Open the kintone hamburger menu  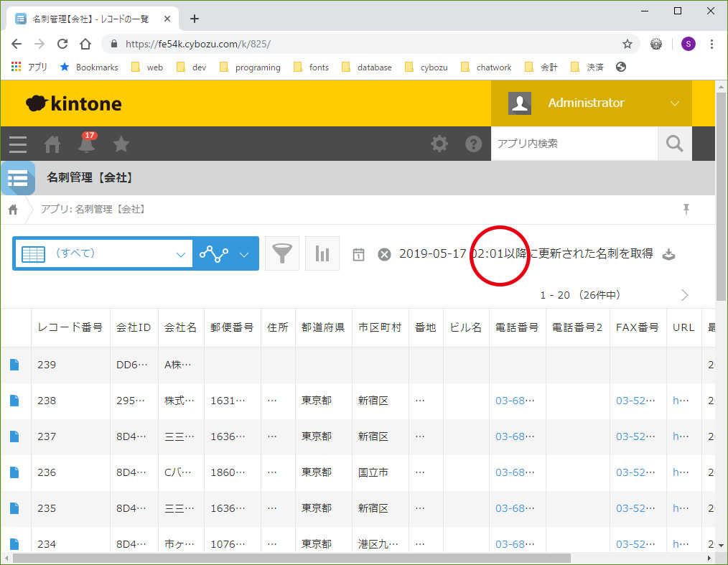tap(18, 144)
